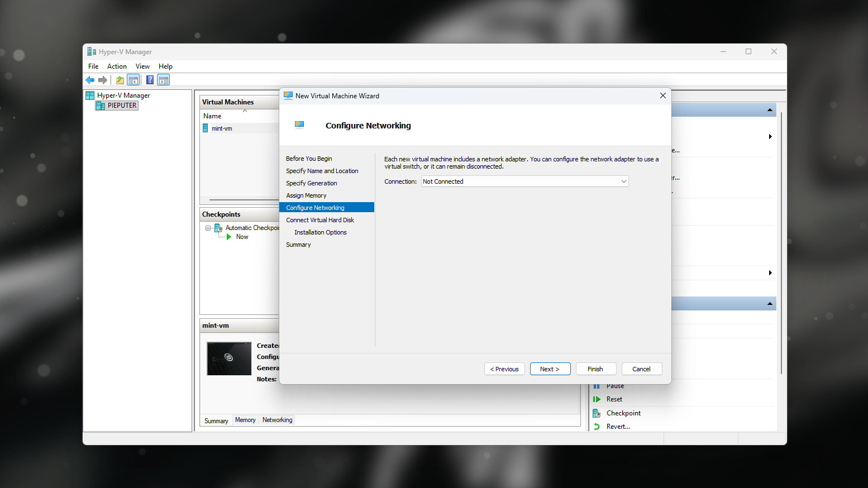The height and width of the screenshot is (488, 868).
Task: Open Help via the question mark toolbar icon
Action: pyautogui.click(x=150, y=80)
